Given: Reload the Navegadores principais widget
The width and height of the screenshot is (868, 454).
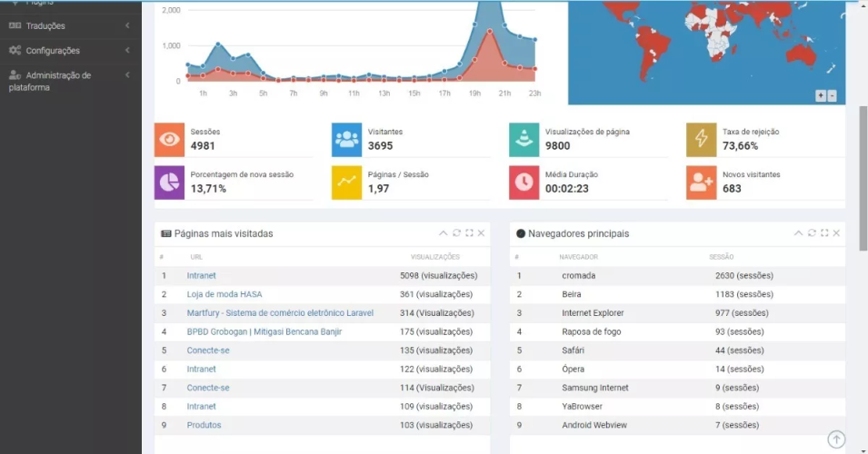Looking at the screenshot, I should point(812,233).
